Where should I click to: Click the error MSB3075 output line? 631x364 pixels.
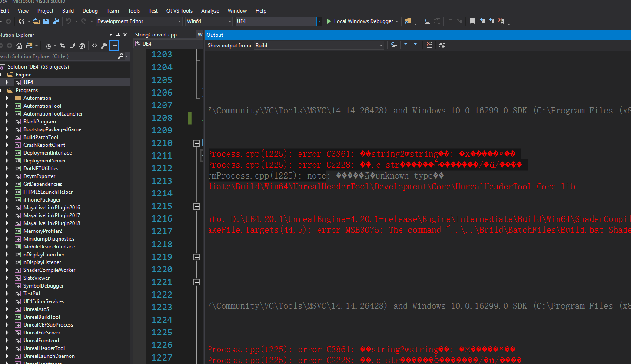pyautogui.click(x=419, y=230)
